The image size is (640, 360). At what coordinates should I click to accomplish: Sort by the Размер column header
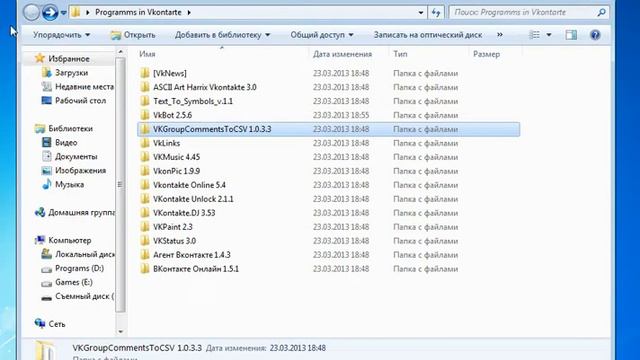click(x=486, y=54)
